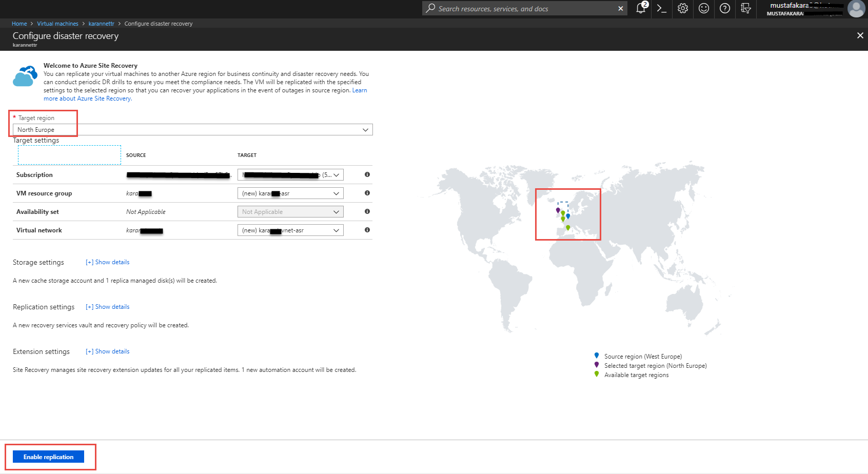Click the Configure disaster recovery blade title
This screenshot has width=868, height=474.
click(66, 36)
